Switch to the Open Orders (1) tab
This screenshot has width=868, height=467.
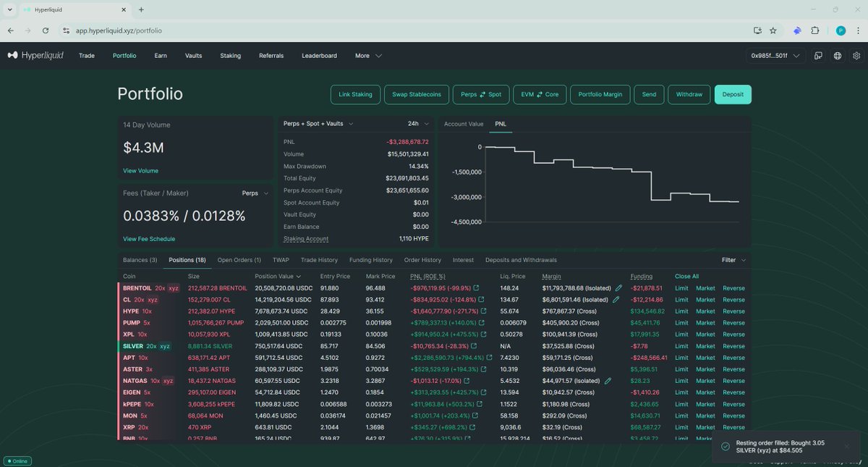click(x=239, y=260)
